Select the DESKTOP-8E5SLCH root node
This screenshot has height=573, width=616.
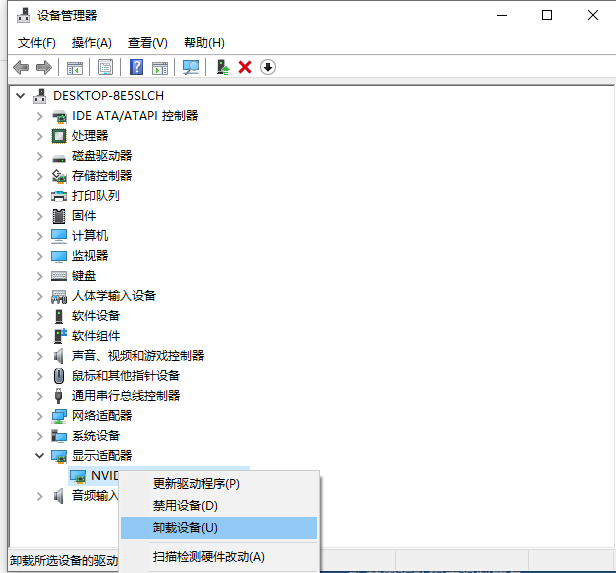click(108, 96)
